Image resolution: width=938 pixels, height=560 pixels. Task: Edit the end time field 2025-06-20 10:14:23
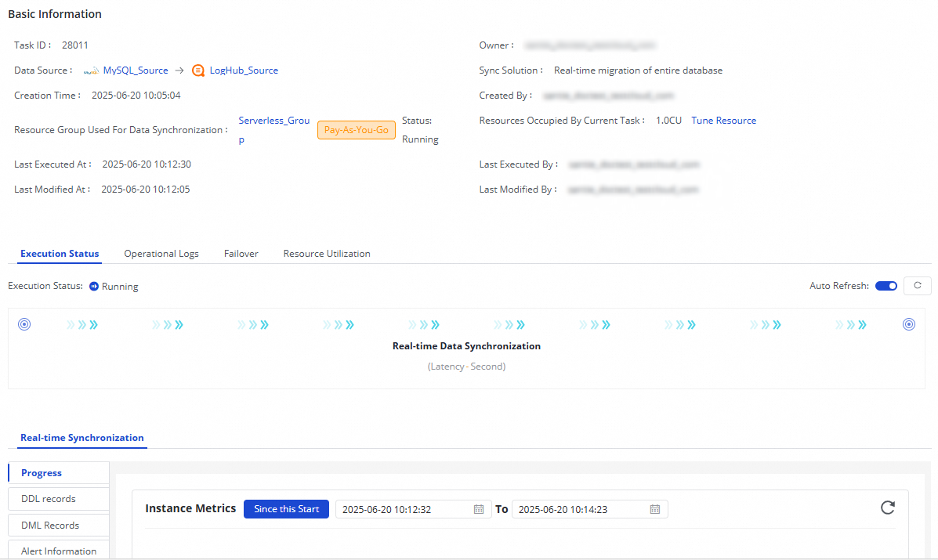click(x=590, y=509)
